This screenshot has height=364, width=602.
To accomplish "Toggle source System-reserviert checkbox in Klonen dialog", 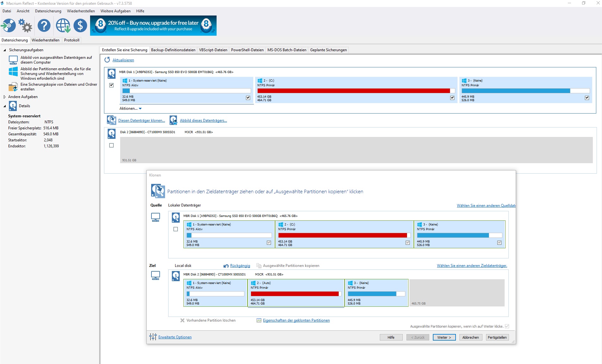I will (x=269, y=243).
